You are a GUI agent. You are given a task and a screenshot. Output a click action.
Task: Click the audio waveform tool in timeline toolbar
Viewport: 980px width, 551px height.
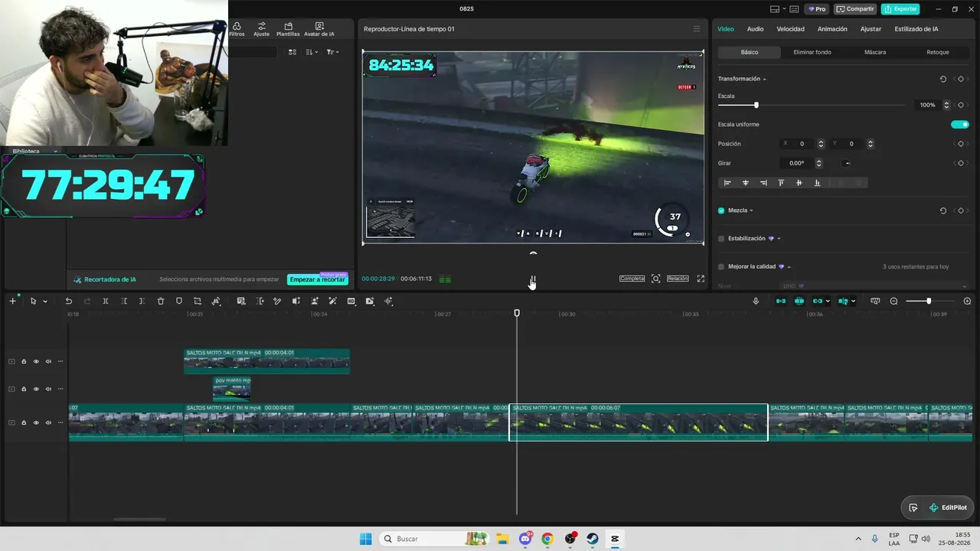click(388, 302)
